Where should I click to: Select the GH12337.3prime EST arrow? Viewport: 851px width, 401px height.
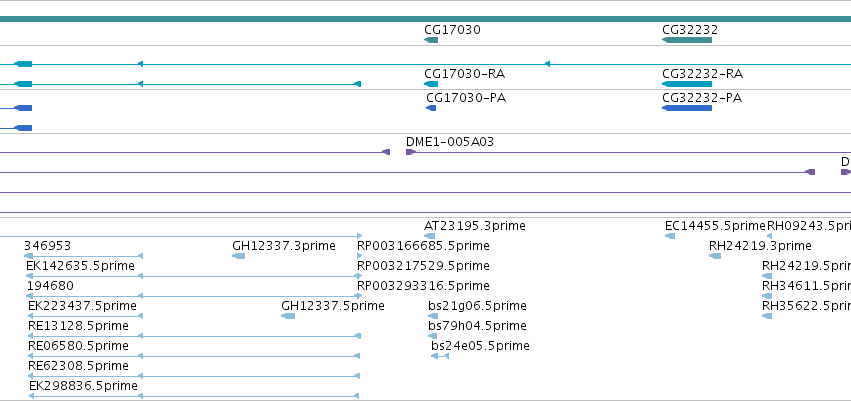point(238,256)
